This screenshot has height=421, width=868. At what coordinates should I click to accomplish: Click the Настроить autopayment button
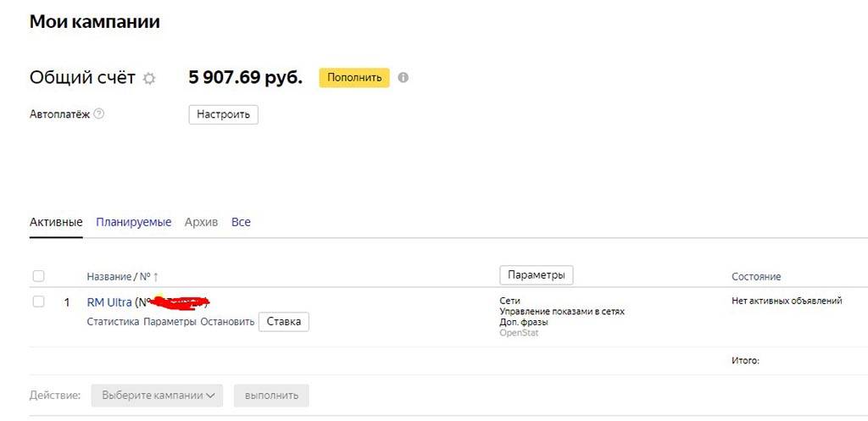coord(223,114)
